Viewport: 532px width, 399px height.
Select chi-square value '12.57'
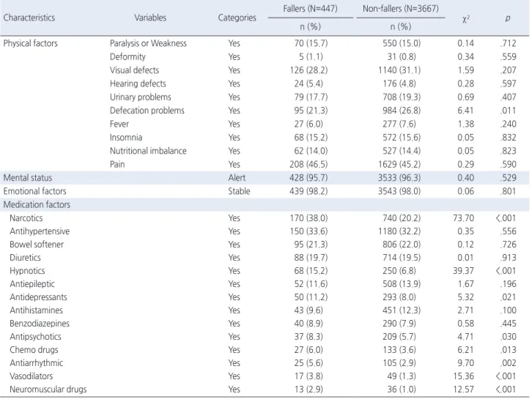click(463, 389)
